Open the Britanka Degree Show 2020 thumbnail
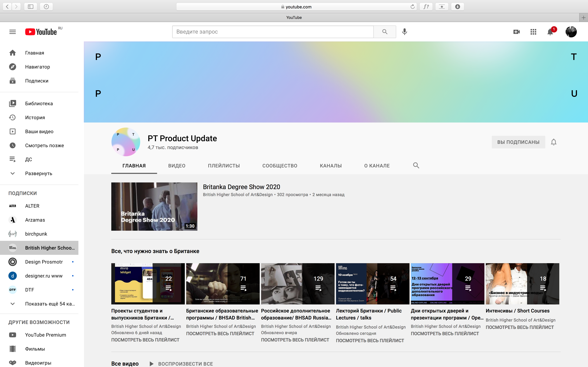 pos(154,206)
